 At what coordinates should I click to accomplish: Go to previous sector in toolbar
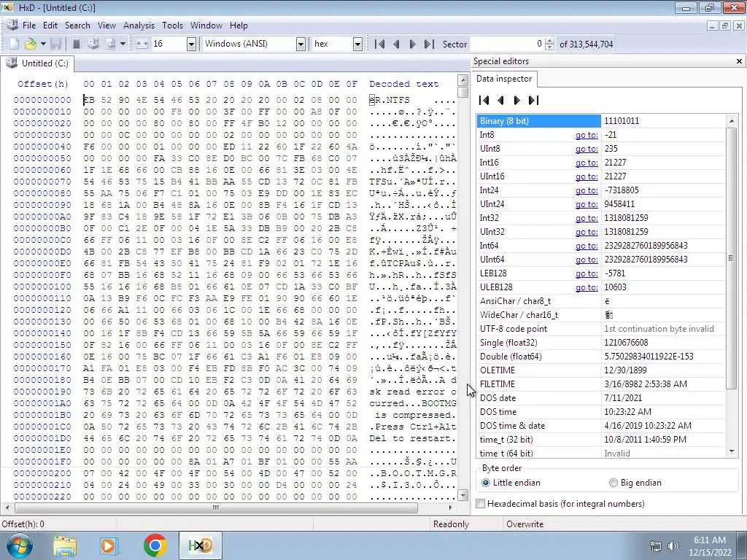396,44
